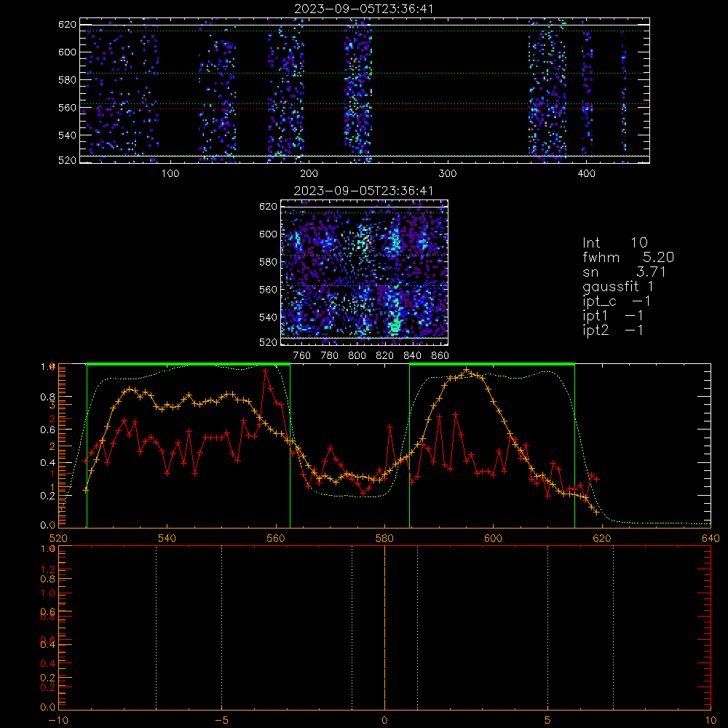This screenshot has width=728, height=728.
Task: Click the '-5' label on bottom axis
Action: click(221, 720)
